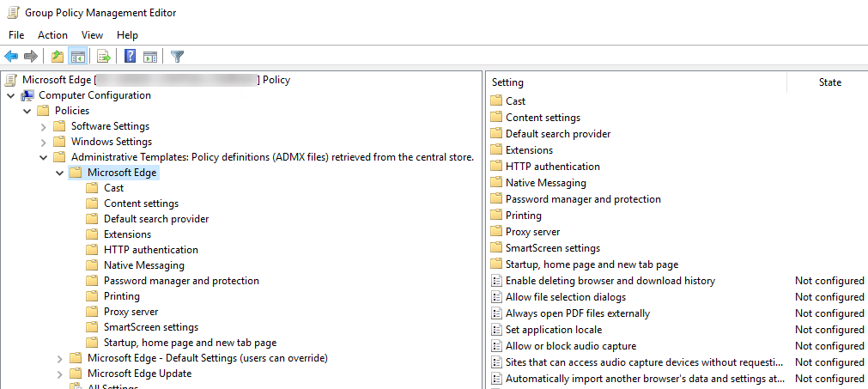Click the Back arrow toolbar button
The width and height of the screenshot is (868, 389).
coord(11,57)
